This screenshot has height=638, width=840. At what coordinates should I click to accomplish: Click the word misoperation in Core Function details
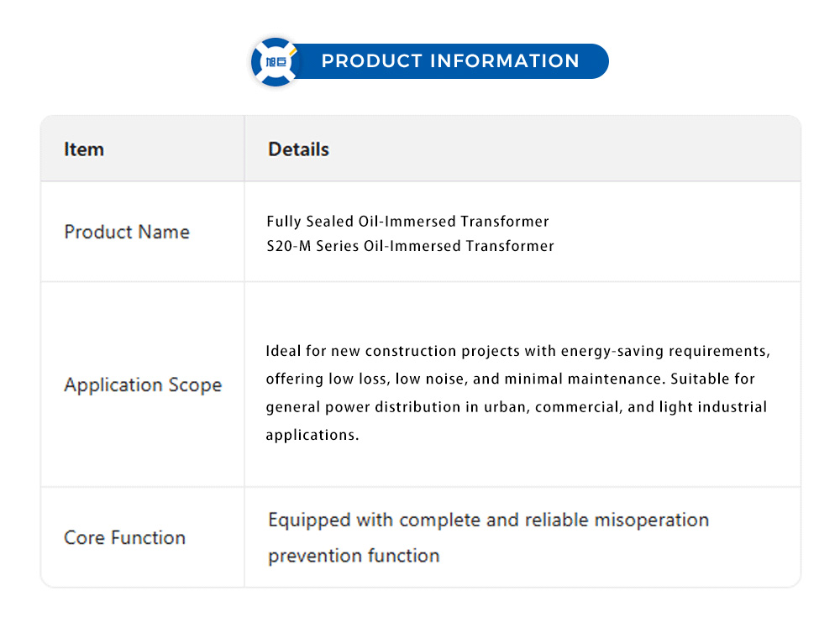[x=651, y=520]
